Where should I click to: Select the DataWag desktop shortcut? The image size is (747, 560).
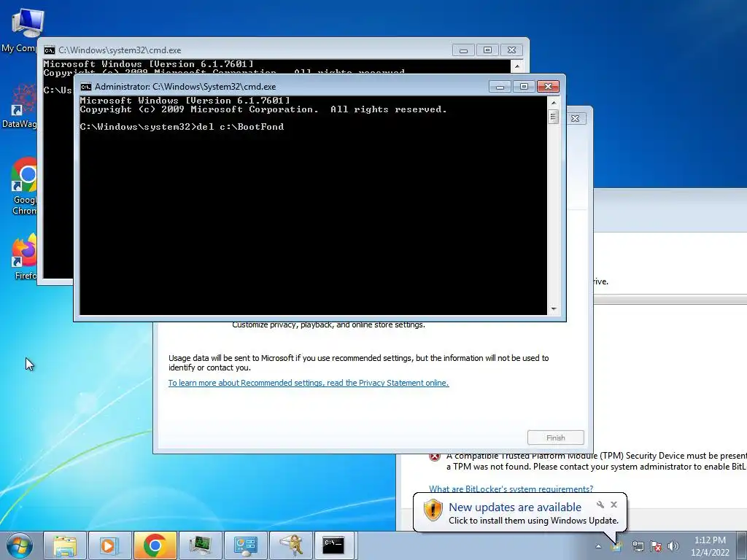[21, 106]
